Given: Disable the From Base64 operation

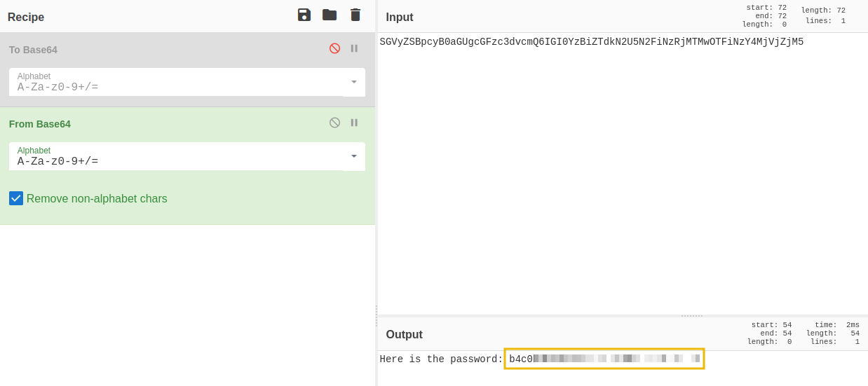Looking at the screenshot, I should click(x=334, y=123).
